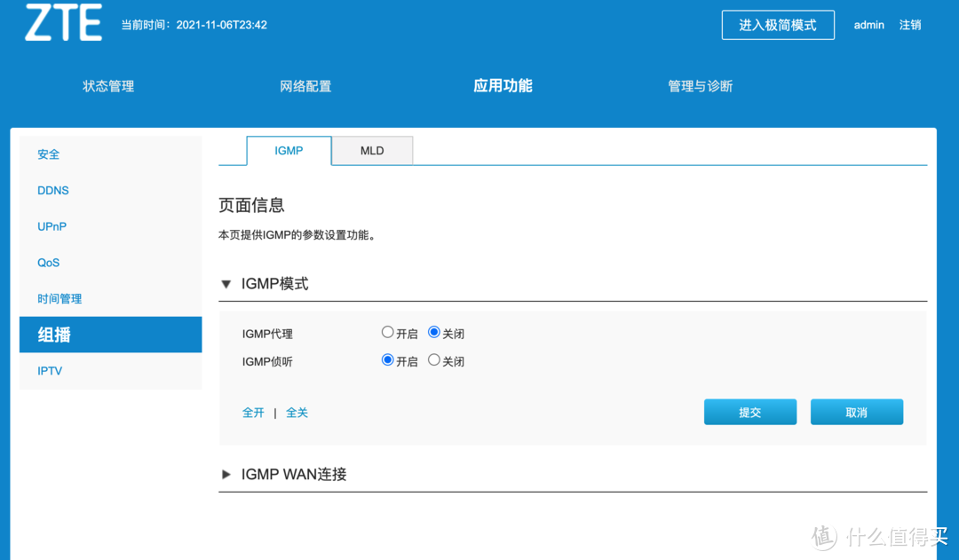959x560 pixels.
Task: Open the QoS settings page
Action: (x=48, y=263)
